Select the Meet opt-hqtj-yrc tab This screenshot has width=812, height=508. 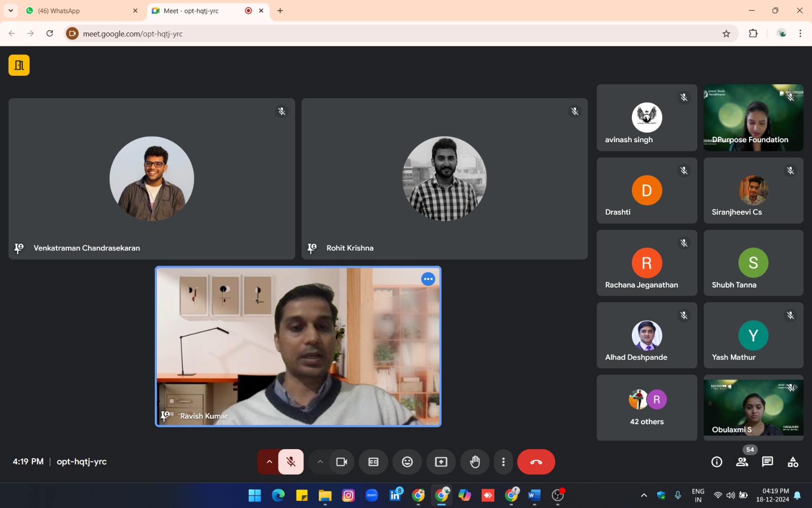(198, 11)
